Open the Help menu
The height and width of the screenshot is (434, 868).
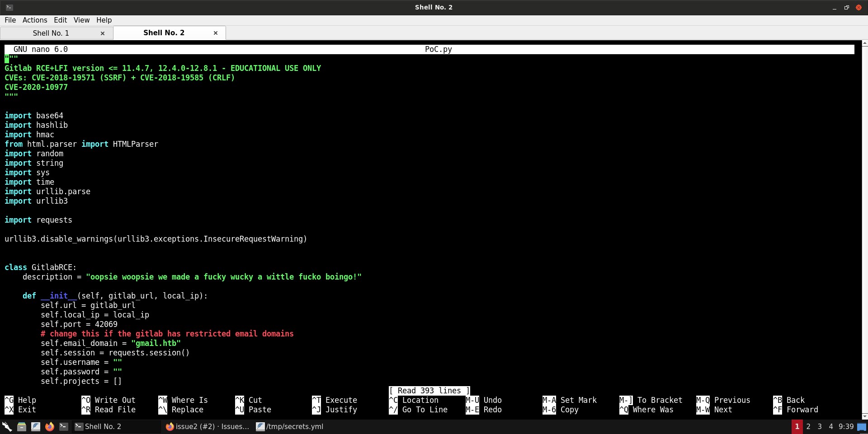point(104,20)
